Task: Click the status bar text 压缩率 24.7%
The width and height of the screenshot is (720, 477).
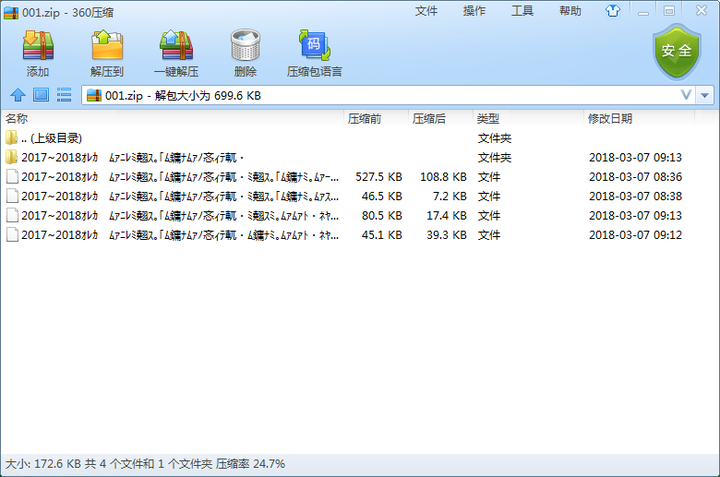Action: [x=250, y=464]
